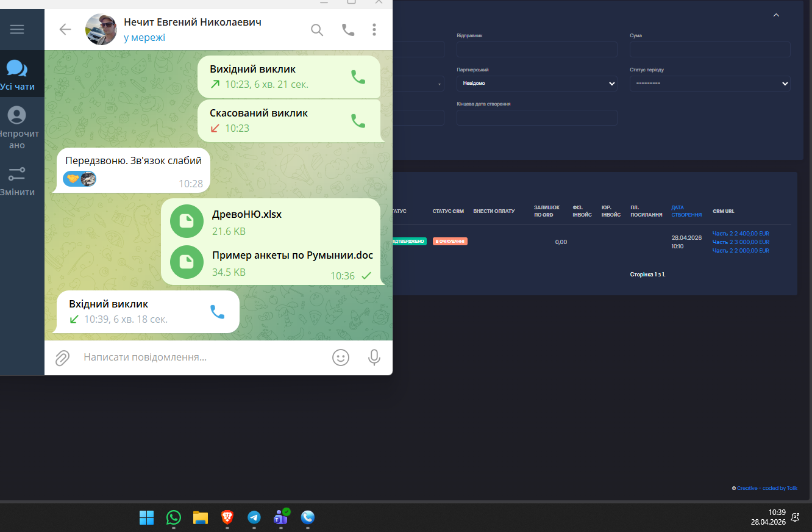Click the CRM URL column header
This screenshot has width=812, height=532.
[x=724, y=211]
